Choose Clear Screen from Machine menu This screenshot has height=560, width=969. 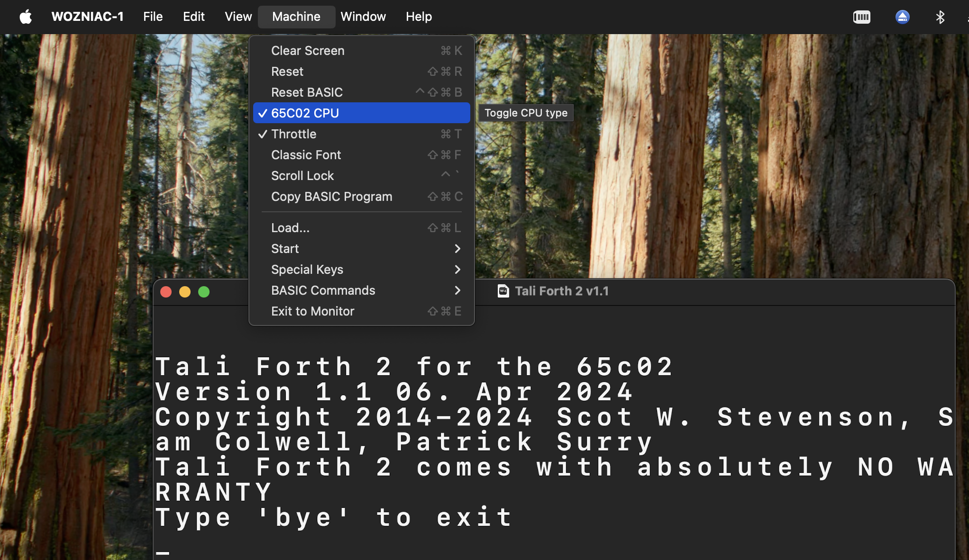[362, 51]
